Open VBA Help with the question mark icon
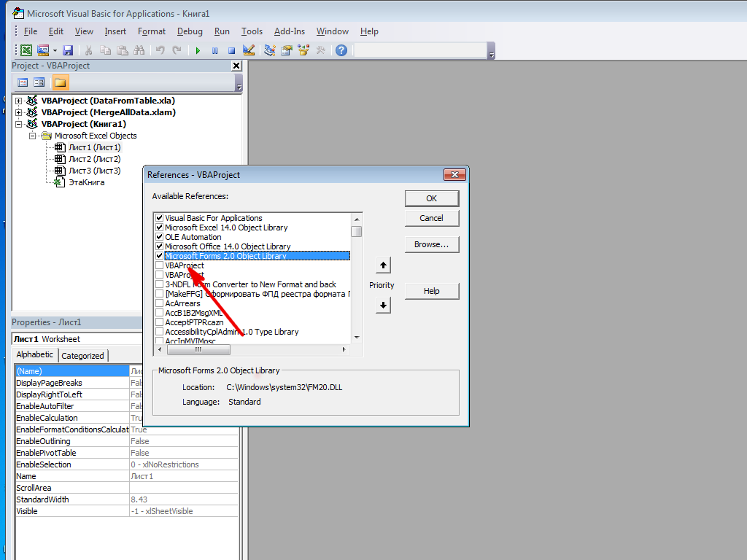747x560 pixels. 341,50
